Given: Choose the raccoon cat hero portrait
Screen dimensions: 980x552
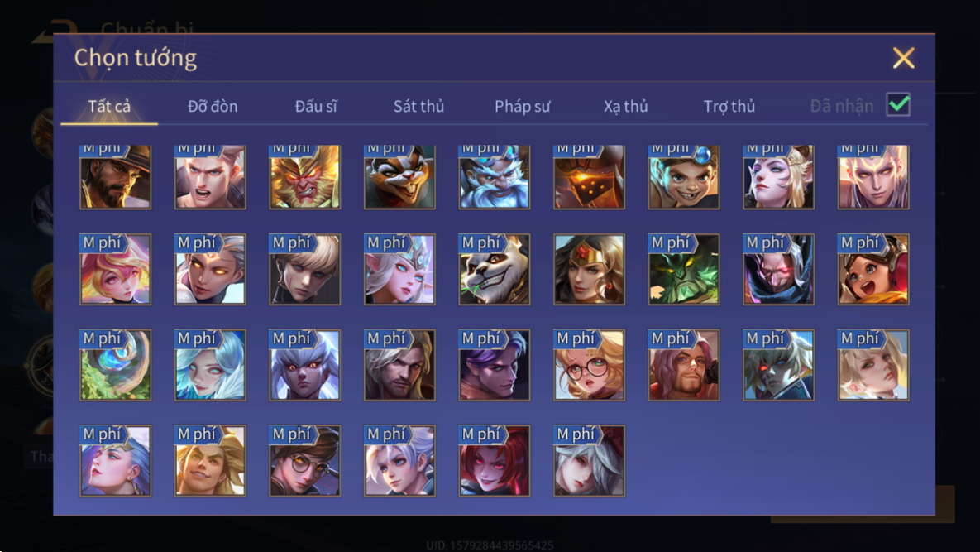Looking at the screenshot, I should pos(399,176).
